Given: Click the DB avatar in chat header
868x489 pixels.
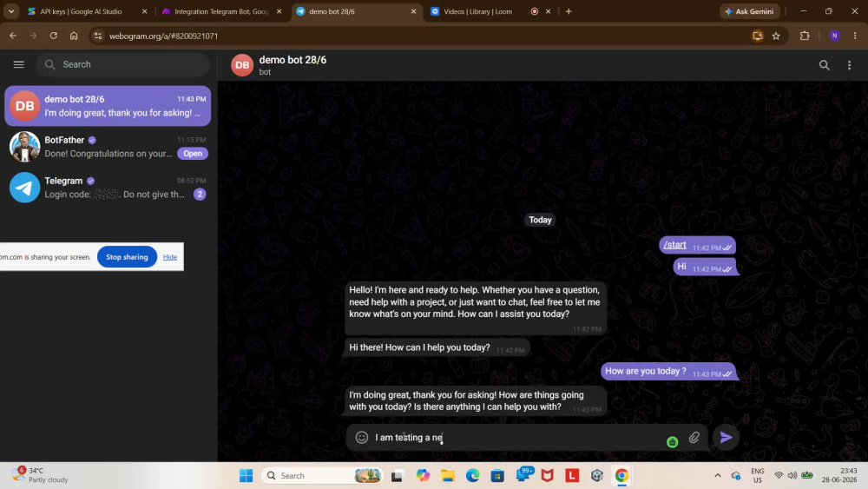Looking at the screenshot, I should click(242, 65).
